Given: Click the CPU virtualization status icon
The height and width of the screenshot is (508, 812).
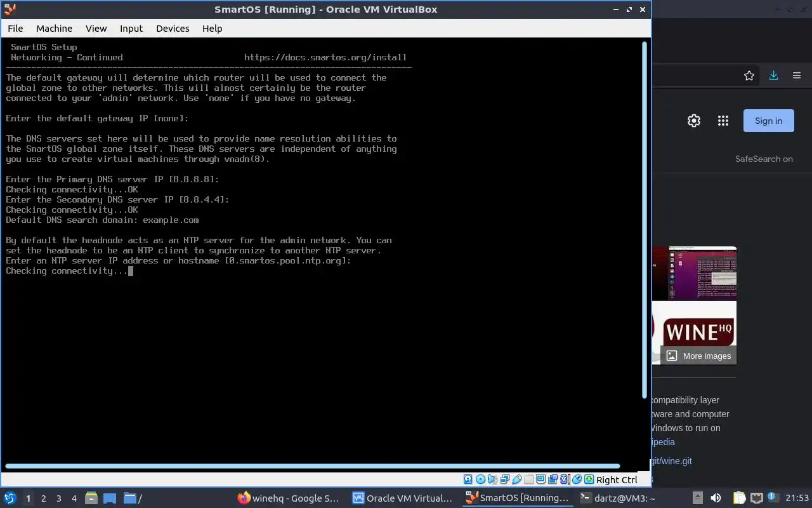Looking at the screenshot, I should (565, 479).
